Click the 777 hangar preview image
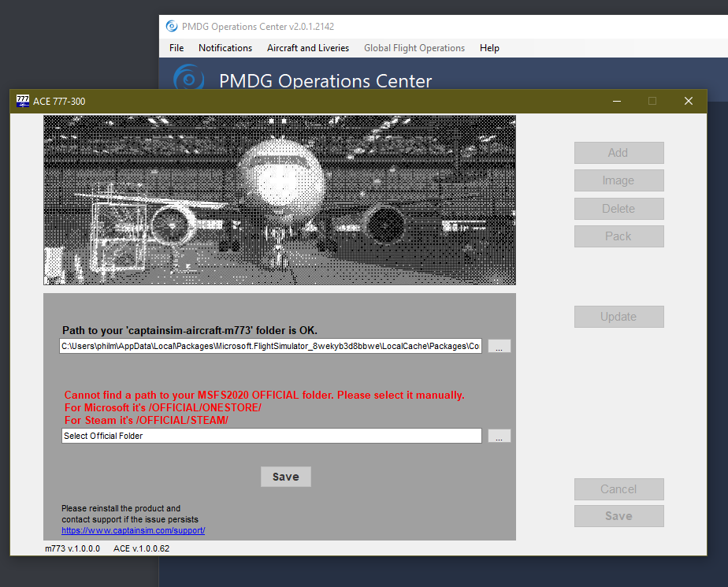 coord(280,200)
